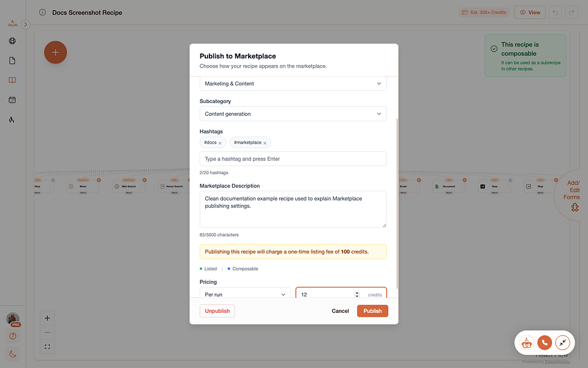Click the collapse arrows widget button
The image size is (588, 368).
click(x=562, y=342)
